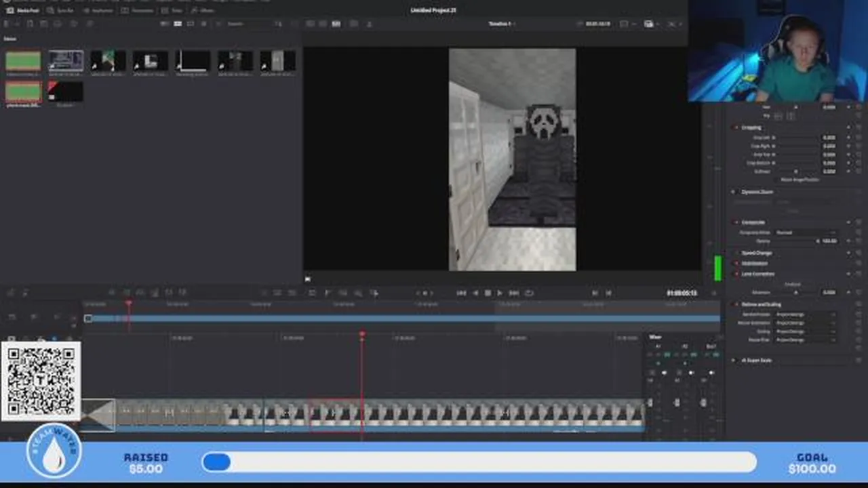The image size is (868, 488).
Task: Click the Stop button in transport controls
Action: point(488,293)
